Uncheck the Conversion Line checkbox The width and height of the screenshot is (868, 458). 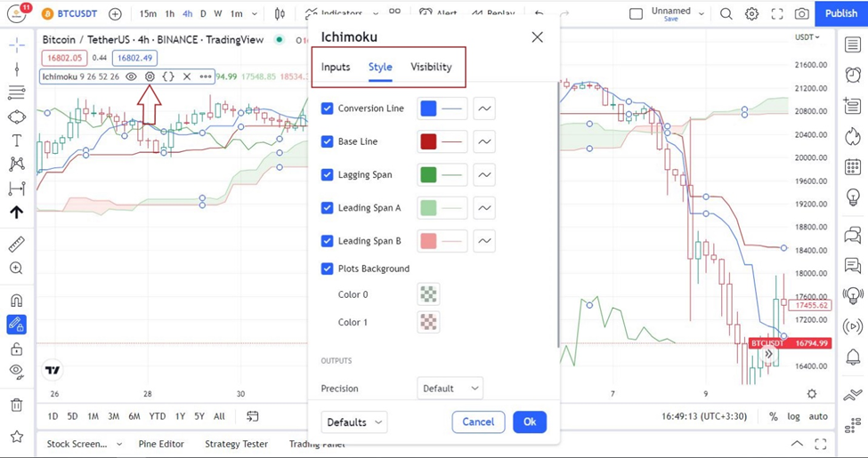[x=327, y=108]
